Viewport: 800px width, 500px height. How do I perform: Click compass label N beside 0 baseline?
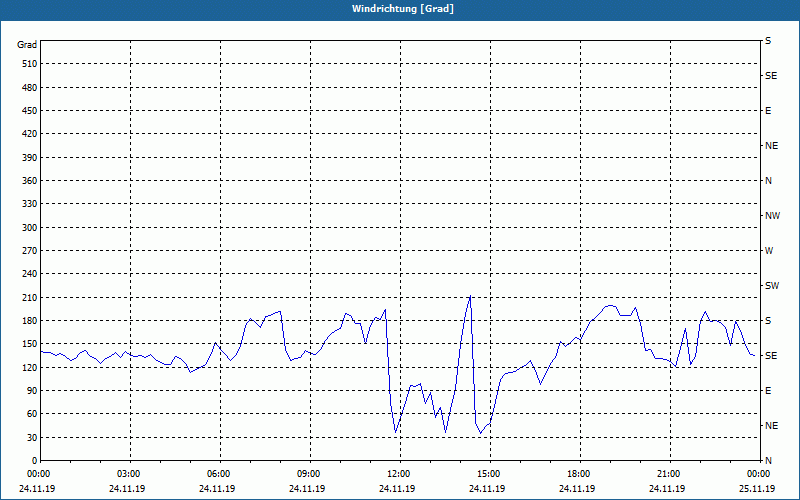click(769, 461)
